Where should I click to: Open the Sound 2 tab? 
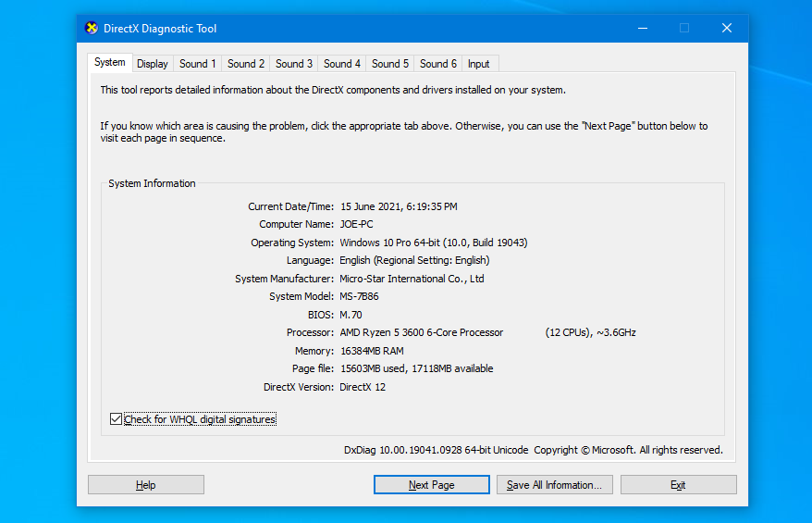245,64
